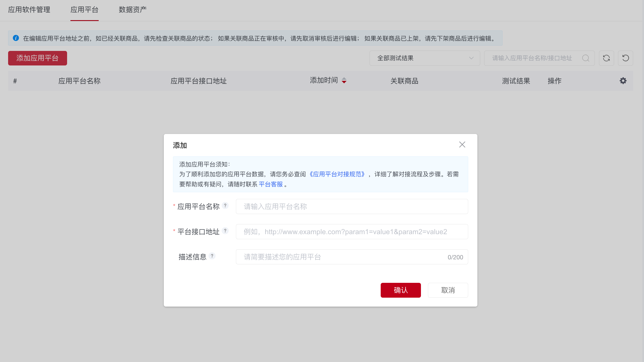Open the 数据资产 tab
This screenshot has height=362, width=644.
click(133, 10)
